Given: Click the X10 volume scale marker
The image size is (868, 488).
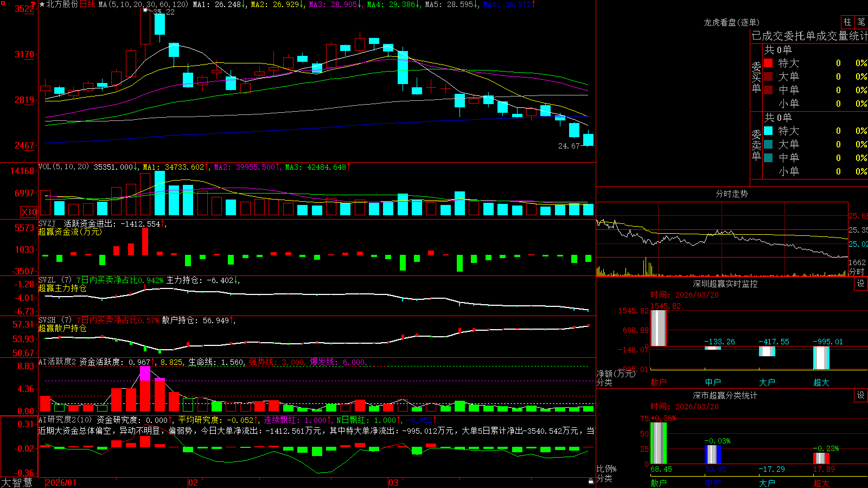Looking at the screenshot, I should 29,212.
